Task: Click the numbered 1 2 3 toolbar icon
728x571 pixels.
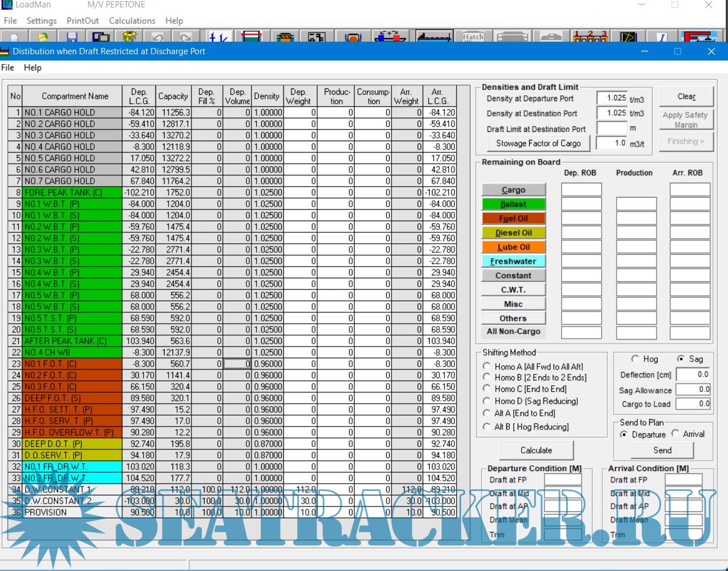Action: pos(590,38)
